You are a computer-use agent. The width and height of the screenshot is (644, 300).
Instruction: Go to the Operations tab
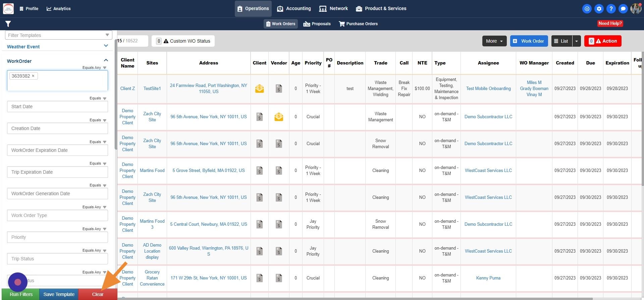click(x=253, y=9)
